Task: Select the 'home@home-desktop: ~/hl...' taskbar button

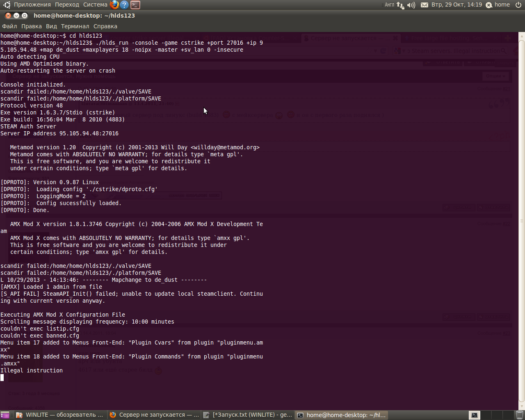Action: [x=342, y=415]
